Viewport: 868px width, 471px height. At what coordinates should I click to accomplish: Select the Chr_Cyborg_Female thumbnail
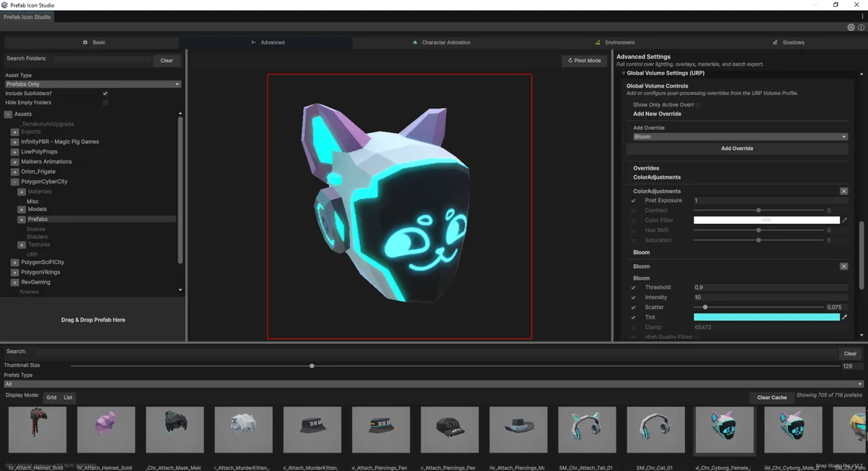pyautogui.click(x=724, y=430)
